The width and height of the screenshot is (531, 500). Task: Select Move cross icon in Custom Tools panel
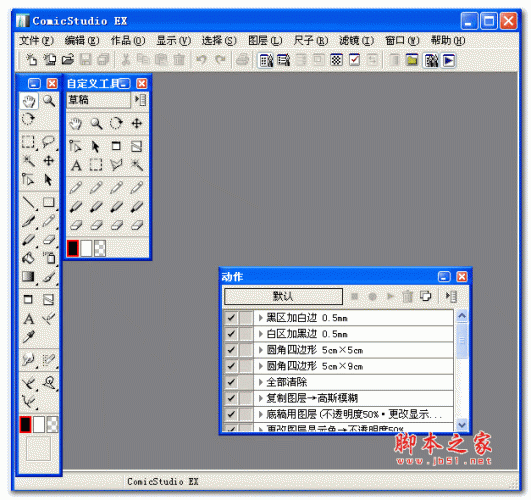[x=137, y=123]
